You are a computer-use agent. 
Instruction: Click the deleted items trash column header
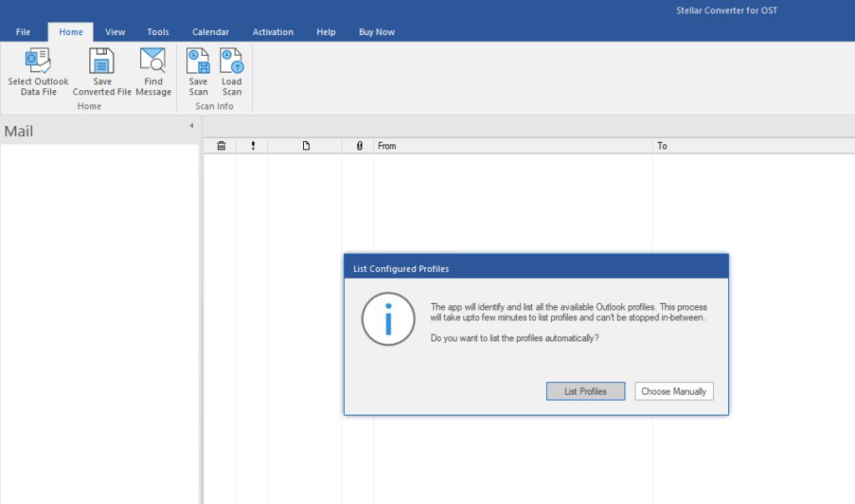click(220, 145)
